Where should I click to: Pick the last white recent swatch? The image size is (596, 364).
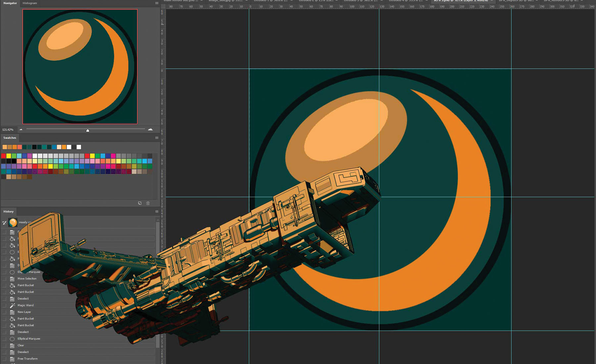pyautogui.click(x=79, y=147)
